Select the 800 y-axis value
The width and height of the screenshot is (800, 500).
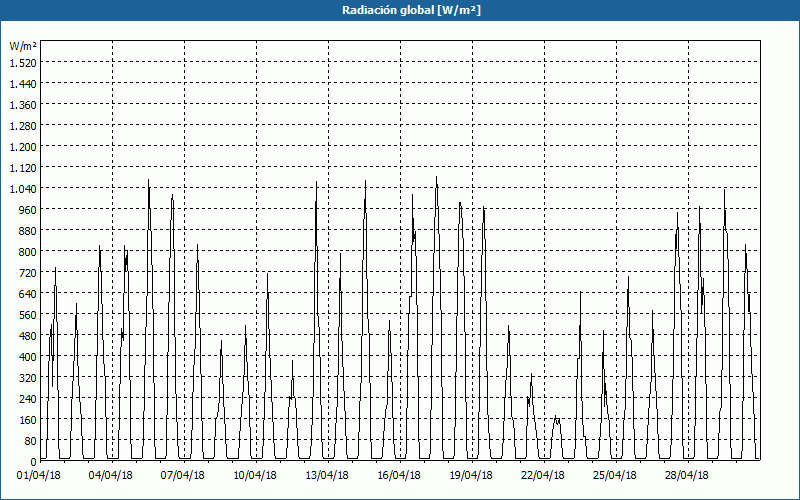[29, 252]
